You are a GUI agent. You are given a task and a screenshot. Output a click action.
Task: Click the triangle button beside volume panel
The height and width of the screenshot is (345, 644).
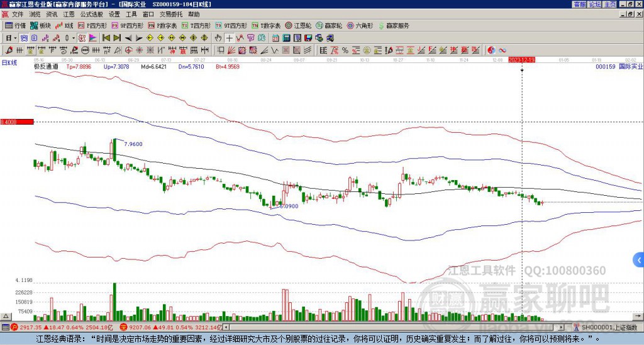pos(6,317)
